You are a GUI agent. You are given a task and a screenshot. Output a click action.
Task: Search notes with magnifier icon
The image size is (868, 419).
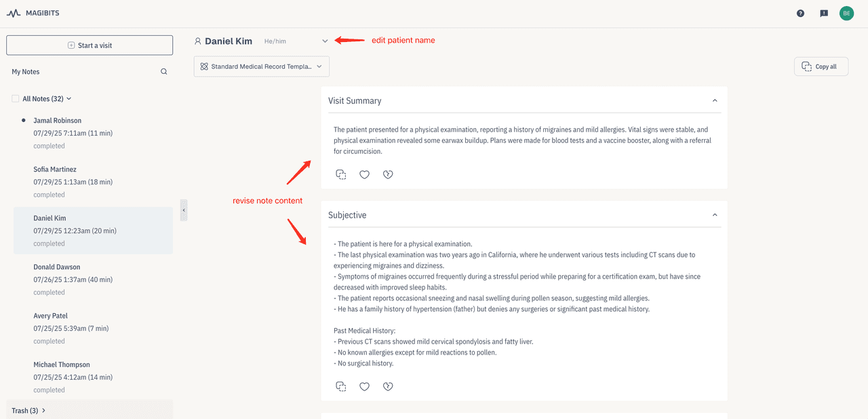click(163, 72)
